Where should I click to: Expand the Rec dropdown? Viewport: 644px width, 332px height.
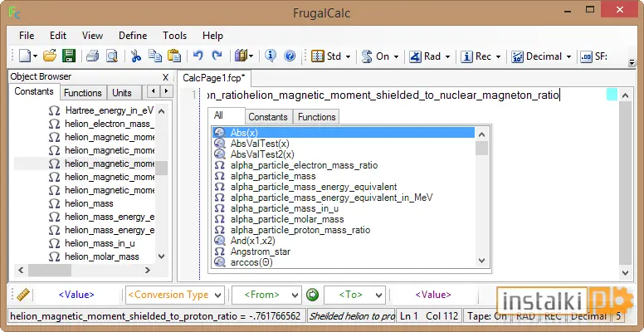click(x=498, y=56)
